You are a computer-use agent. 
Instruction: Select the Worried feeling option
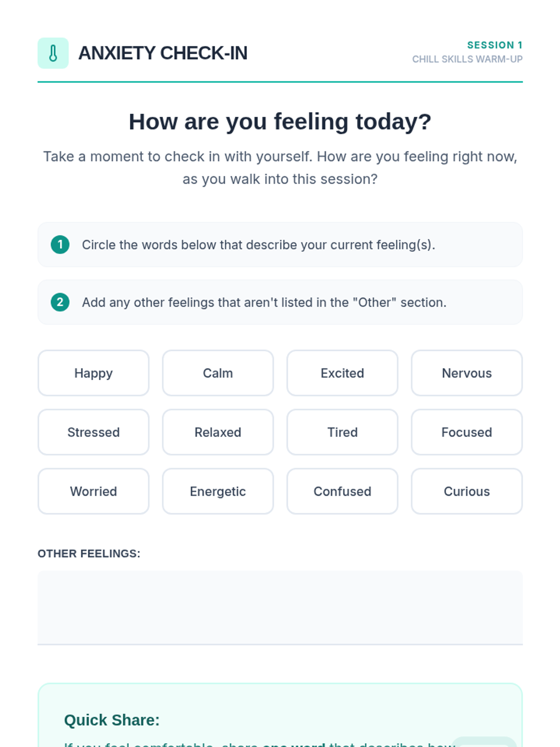coord(93,491)
